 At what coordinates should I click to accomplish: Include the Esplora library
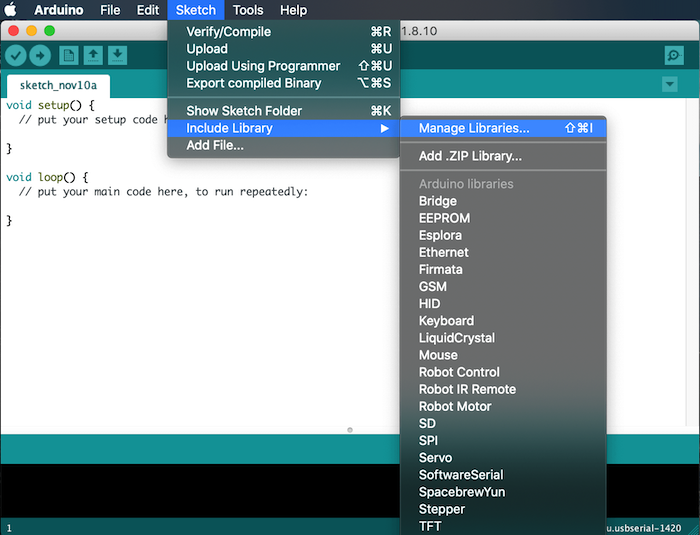click(x=503, y=235)
